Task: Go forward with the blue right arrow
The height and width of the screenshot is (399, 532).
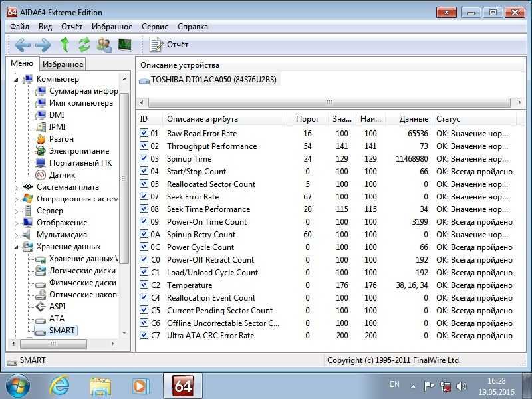Action: coord(43,45)
